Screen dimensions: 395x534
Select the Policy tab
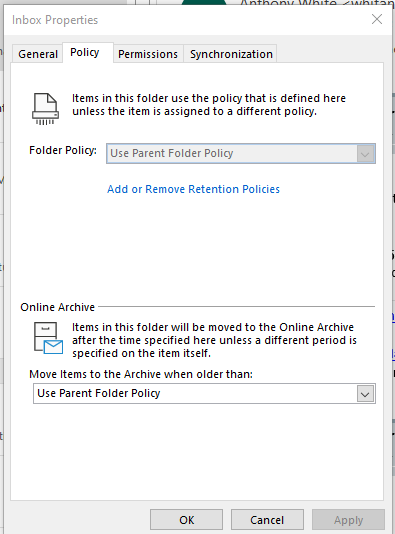[88, 52]
